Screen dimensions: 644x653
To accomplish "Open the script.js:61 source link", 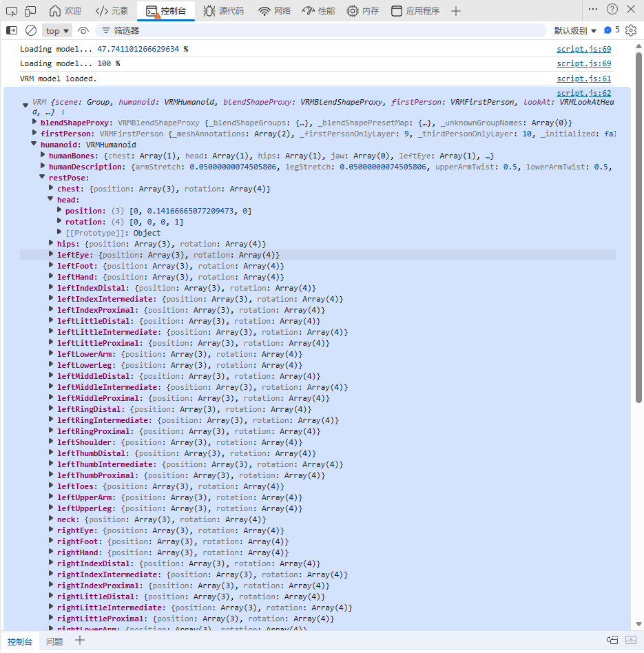I will pyautogui.click(x=583, y=79).
